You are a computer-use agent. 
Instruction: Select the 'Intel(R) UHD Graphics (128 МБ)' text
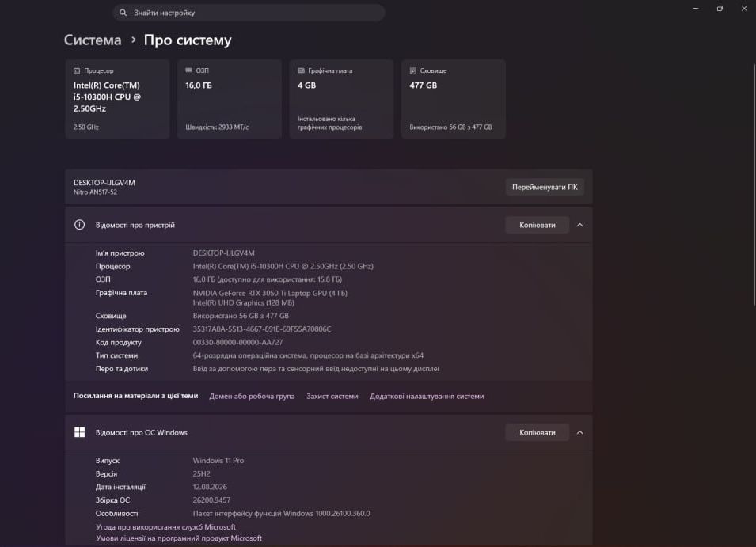[x=244, y=302]
